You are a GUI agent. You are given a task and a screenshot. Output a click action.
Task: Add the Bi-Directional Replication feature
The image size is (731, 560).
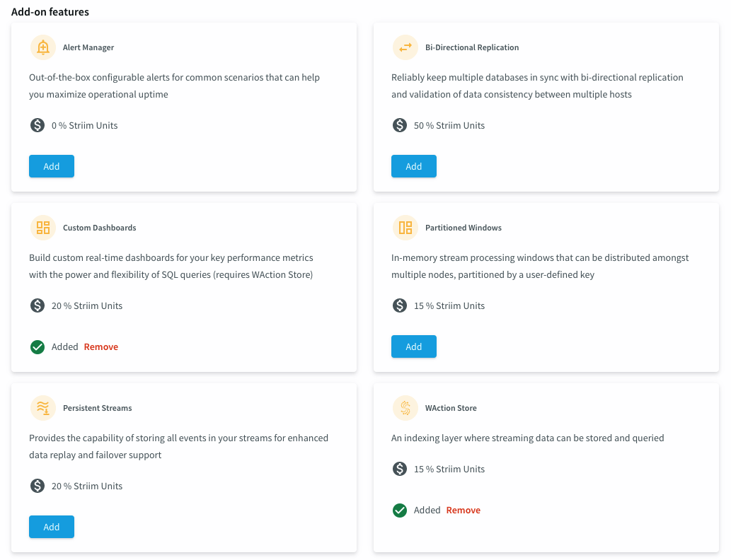coord(413,166)
